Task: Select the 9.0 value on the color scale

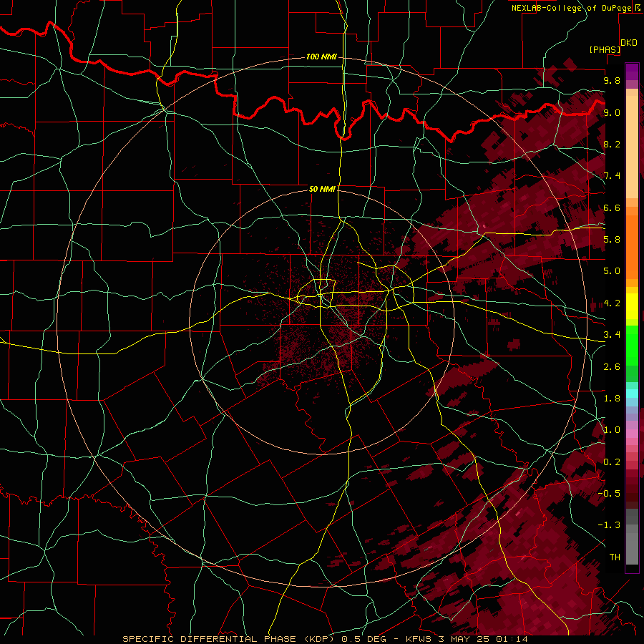Action: pos(612,112)
